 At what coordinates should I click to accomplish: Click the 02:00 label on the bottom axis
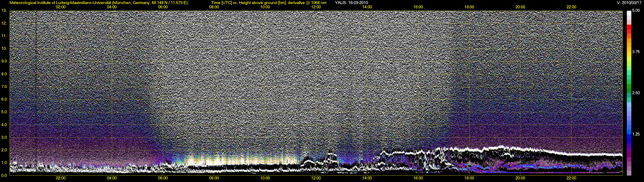coord(61,178)
